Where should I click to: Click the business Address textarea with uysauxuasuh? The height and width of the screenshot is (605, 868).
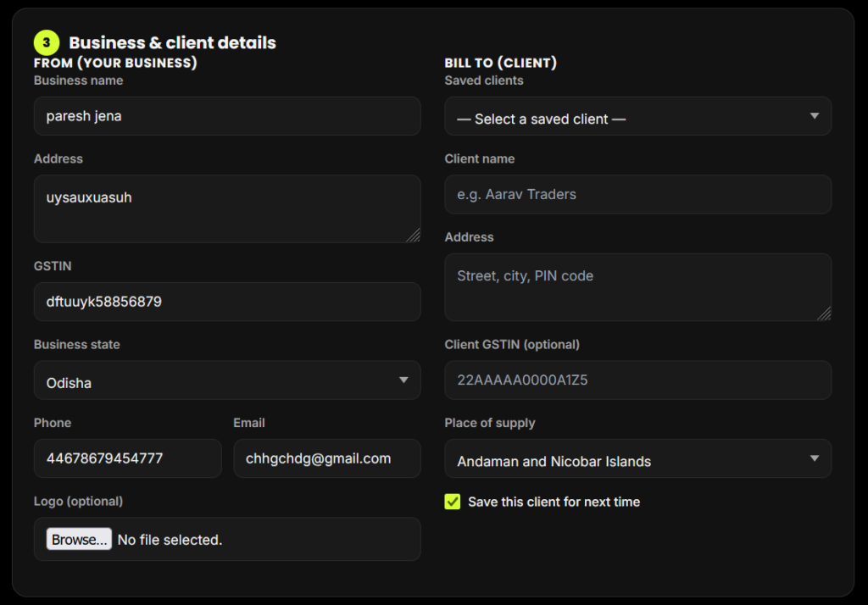pyautogui.click(x=227, y=208)
